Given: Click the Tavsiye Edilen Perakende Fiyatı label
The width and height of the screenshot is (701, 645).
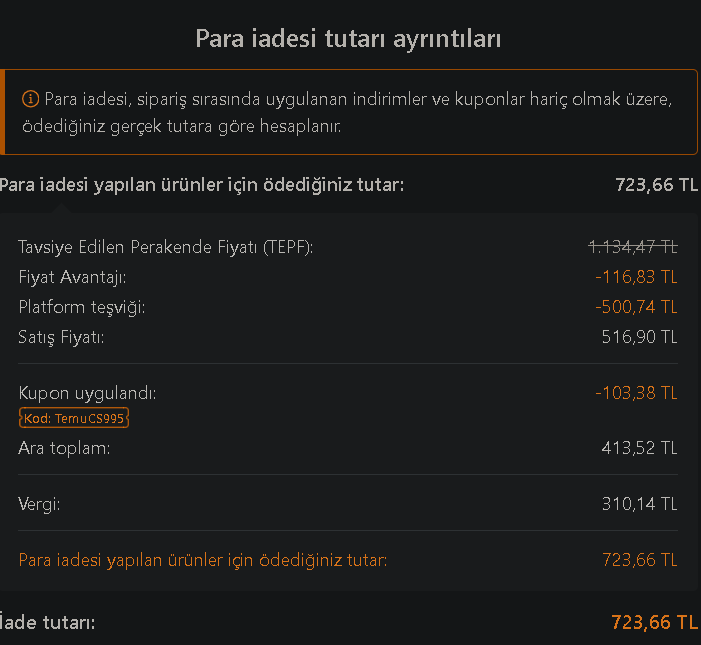Looking at the screenshot, I should (x=166, y=247).
